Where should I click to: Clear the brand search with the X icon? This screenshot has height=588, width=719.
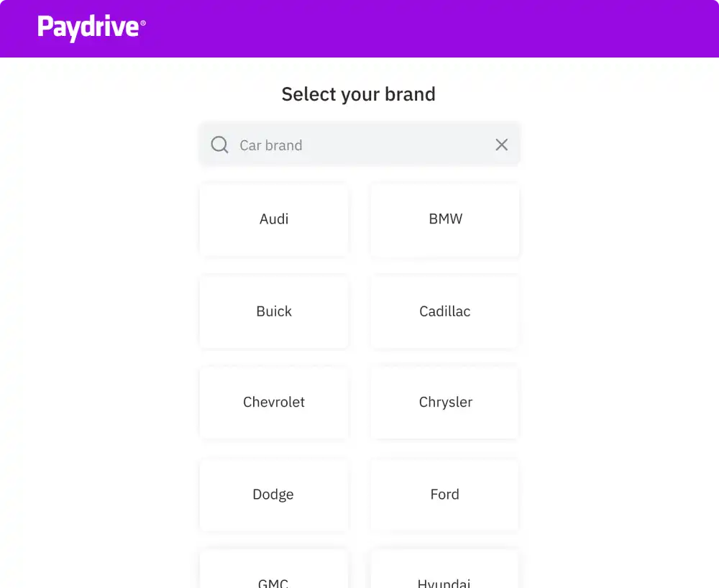point(502,145)
